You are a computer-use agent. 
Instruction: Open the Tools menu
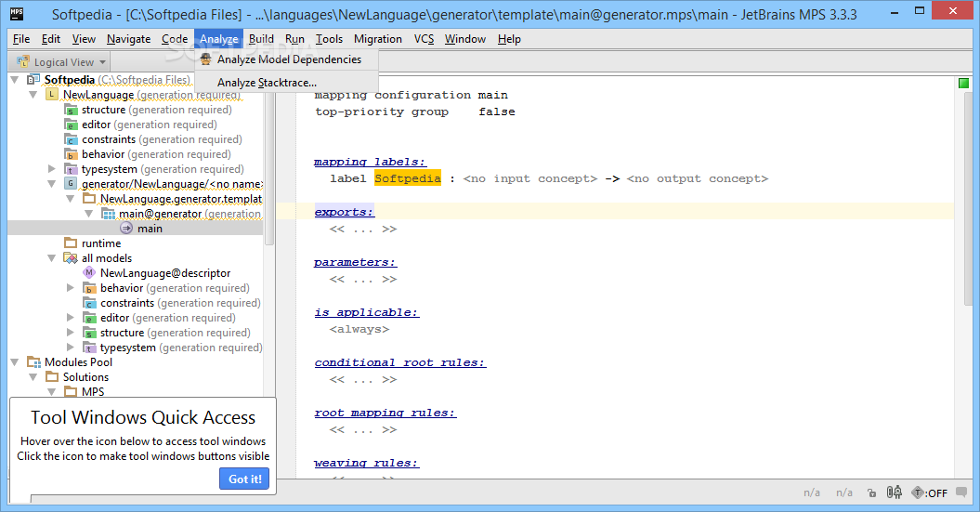329,39
